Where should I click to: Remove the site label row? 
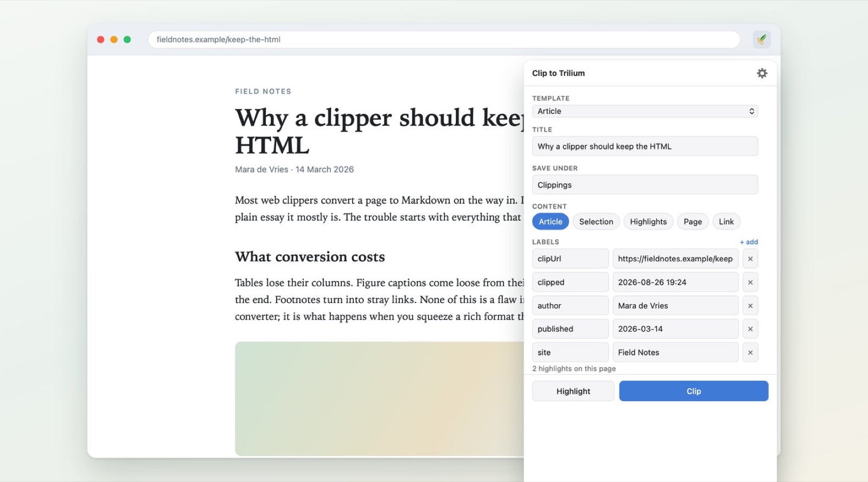[750, 352]
